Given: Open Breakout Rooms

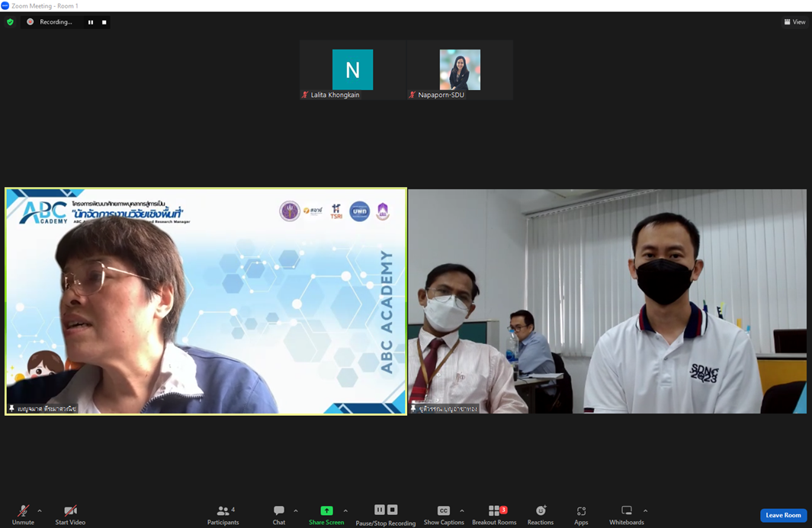Looking at the screenshot, I should [x=494, y=514].
